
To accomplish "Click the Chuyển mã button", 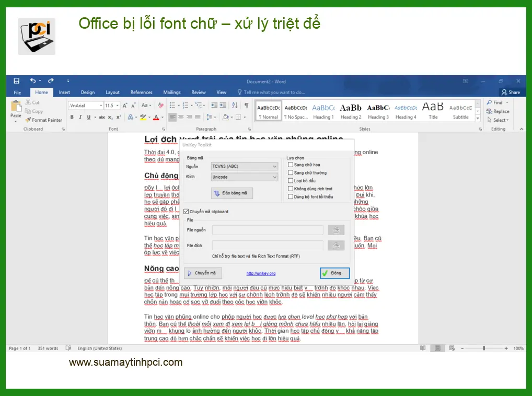I will [203, 273].
